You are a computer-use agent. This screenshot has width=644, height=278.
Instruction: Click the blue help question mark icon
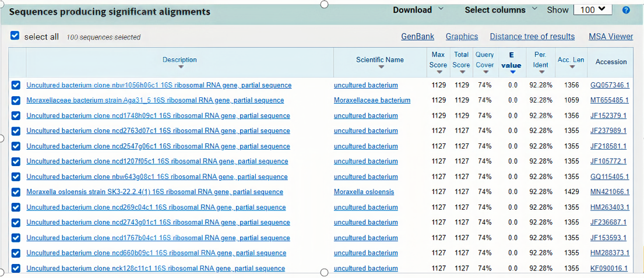[x=626, y=10]
